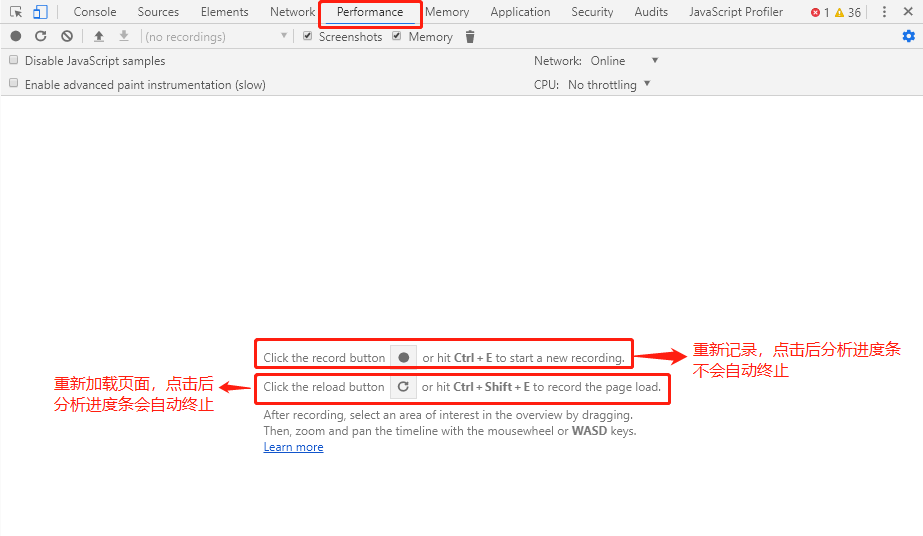923x536 pixels.
Task: Open the CPU throttling dropdown
Action: click(609, 84)
